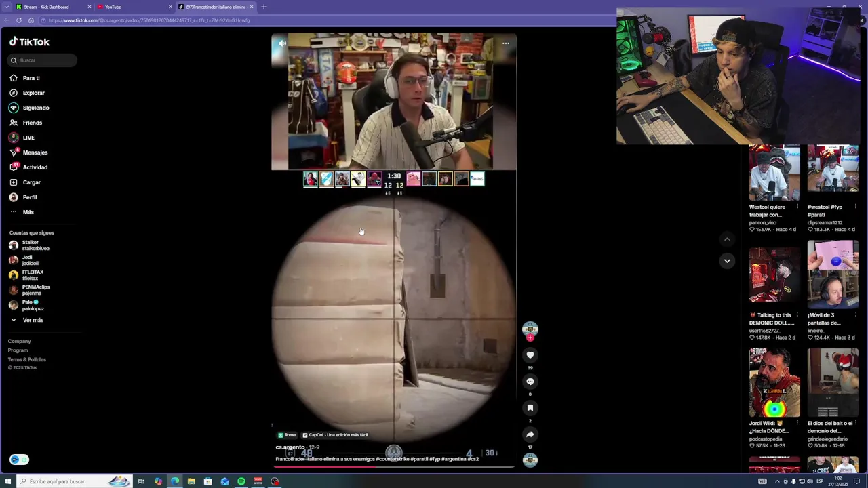The height and width of the screenshot is (488, 868).
Task: Bookmark the video with save icon
Action: tap(530, 408)
